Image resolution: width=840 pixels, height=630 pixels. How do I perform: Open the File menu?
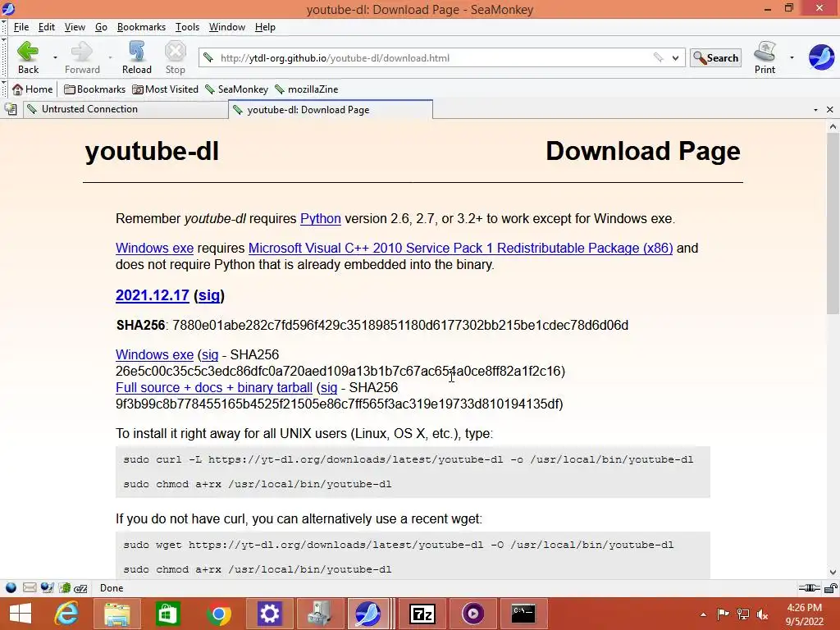coord(21,27)
